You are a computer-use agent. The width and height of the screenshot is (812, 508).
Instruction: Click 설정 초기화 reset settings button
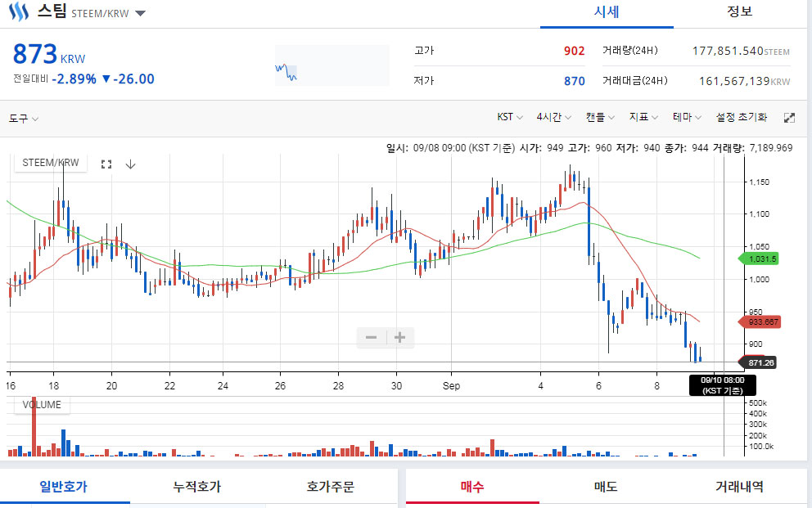pos(741,117)
